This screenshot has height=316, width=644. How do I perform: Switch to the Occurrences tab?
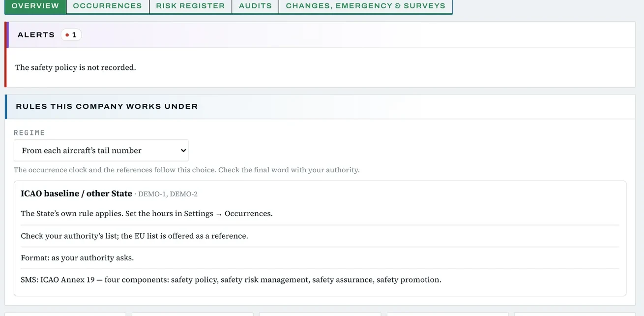point(107,6)
